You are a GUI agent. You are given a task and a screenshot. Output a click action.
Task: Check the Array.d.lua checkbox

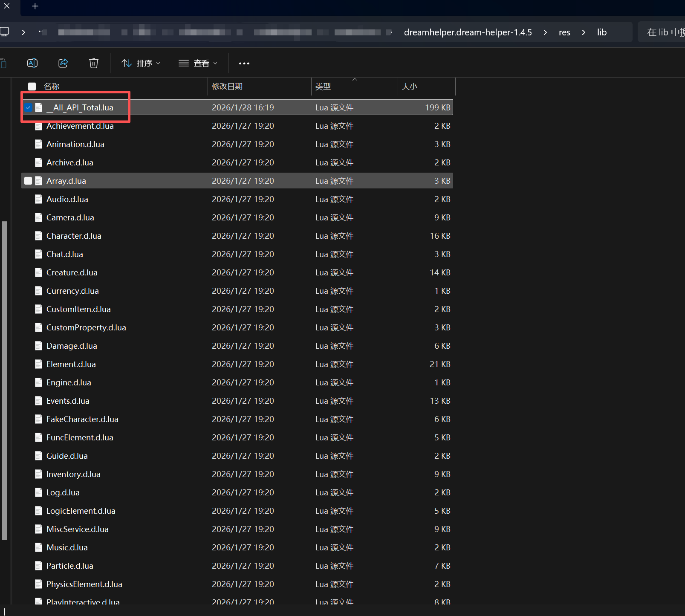tap(28, 181)
